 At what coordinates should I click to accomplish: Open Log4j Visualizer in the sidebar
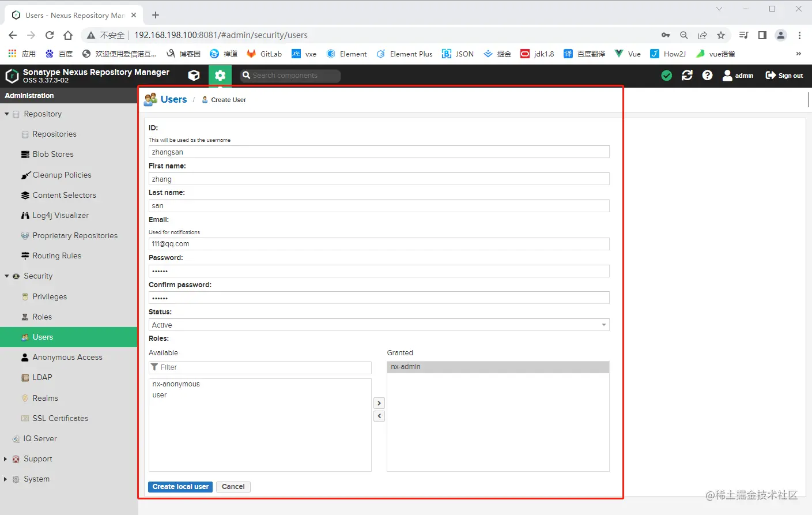[61, 215]
